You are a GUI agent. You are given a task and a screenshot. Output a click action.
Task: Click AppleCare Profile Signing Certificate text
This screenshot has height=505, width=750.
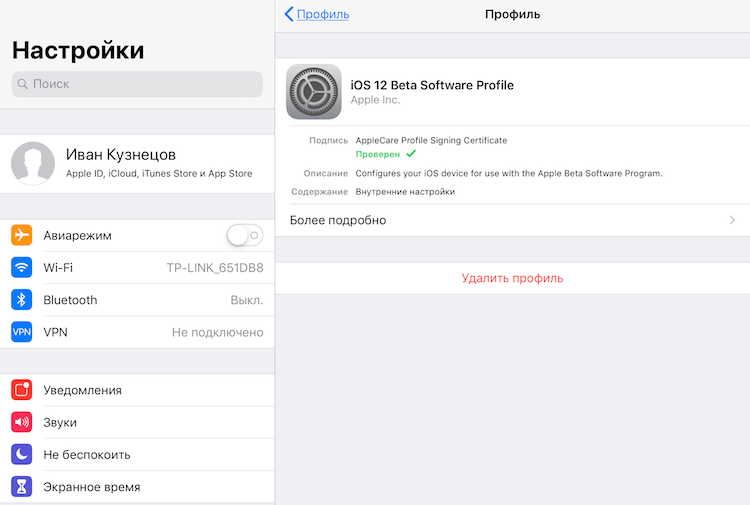coord(431,140)
